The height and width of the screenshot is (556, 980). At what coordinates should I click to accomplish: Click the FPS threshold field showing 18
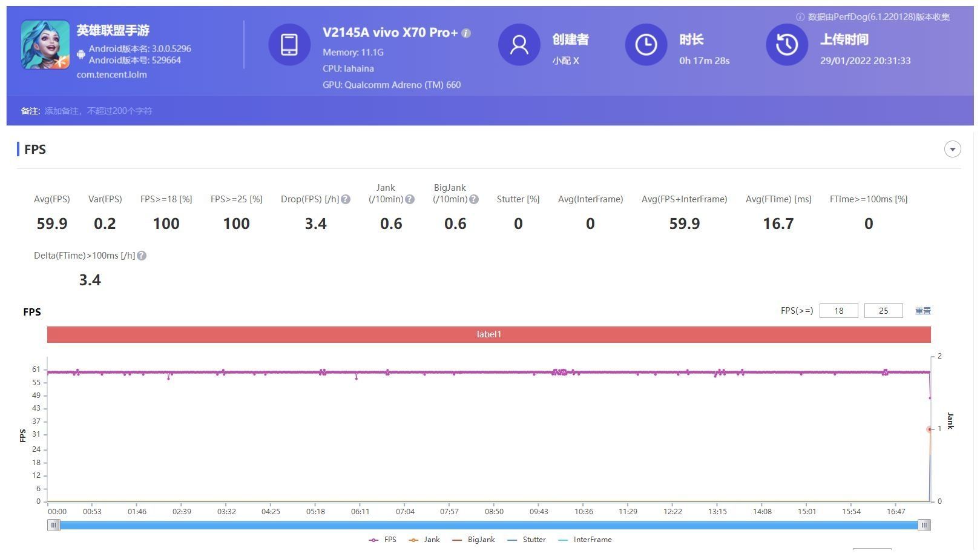pos(838,311)
